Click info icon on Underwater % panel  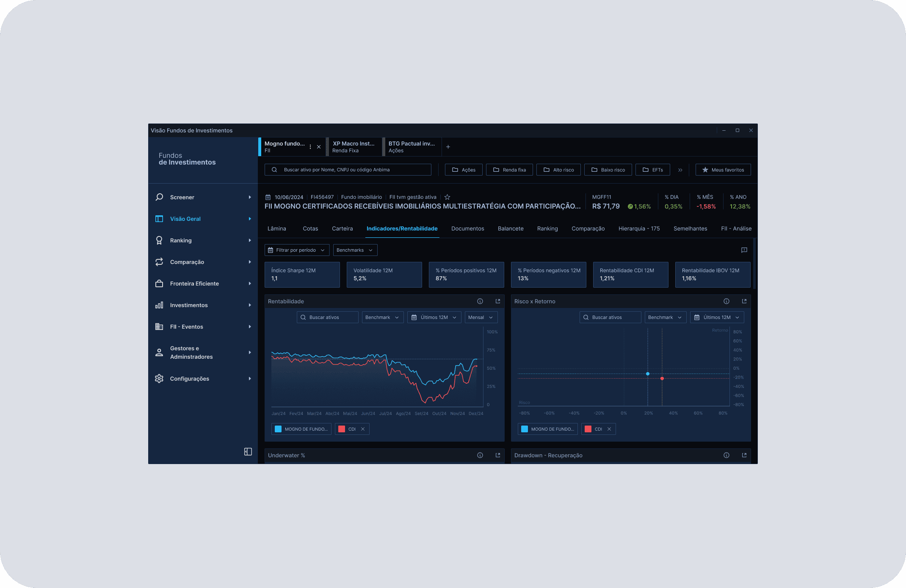coord(480,455)
